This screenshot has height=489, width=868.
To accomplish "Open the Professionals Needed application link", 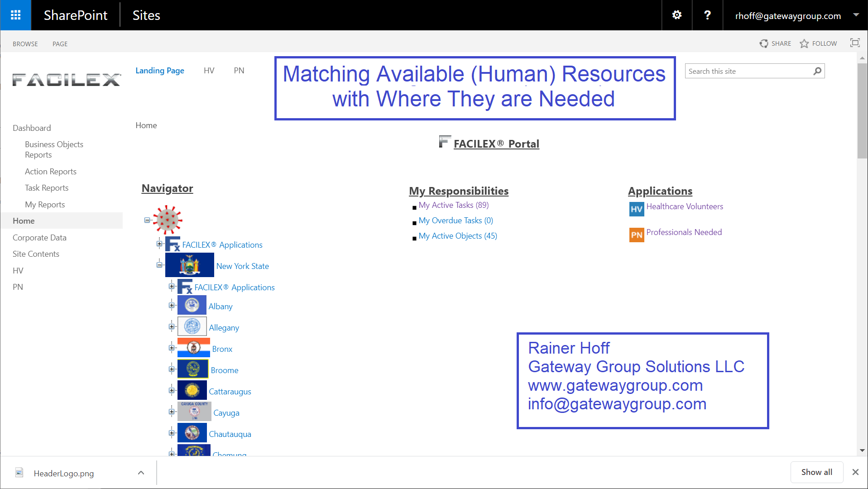I will [684, 232].
